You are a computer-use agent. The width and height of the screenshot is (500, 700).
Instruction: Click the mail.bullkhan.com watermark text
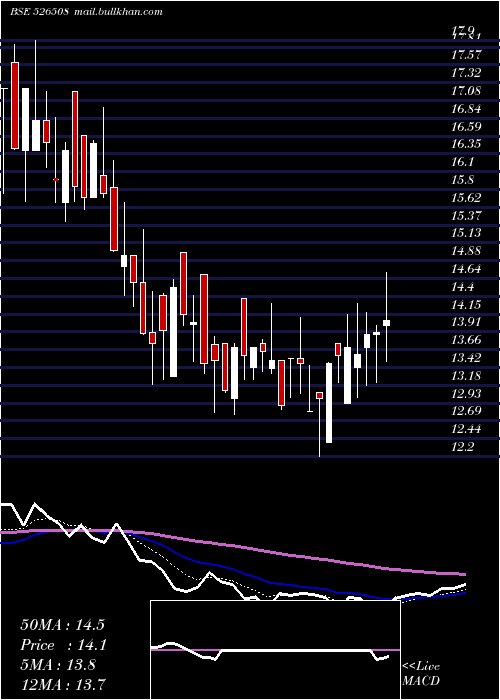coord(117,12)
